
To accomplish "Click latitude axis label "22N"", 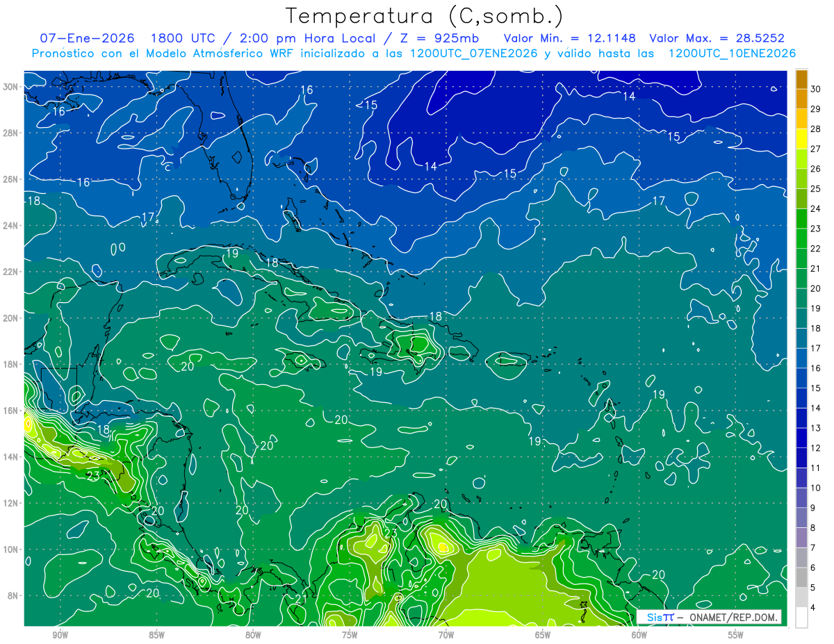I will [10, 272].
